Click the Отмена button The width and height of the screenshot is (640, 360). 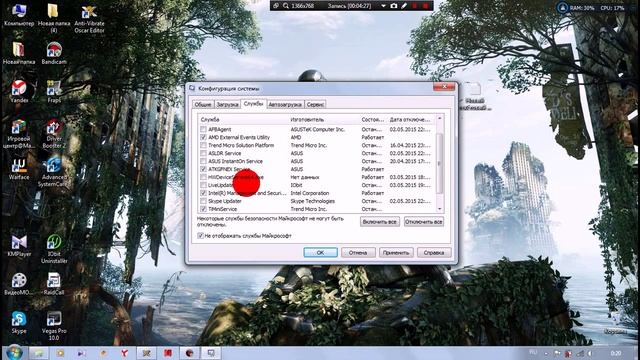(358, 253)
